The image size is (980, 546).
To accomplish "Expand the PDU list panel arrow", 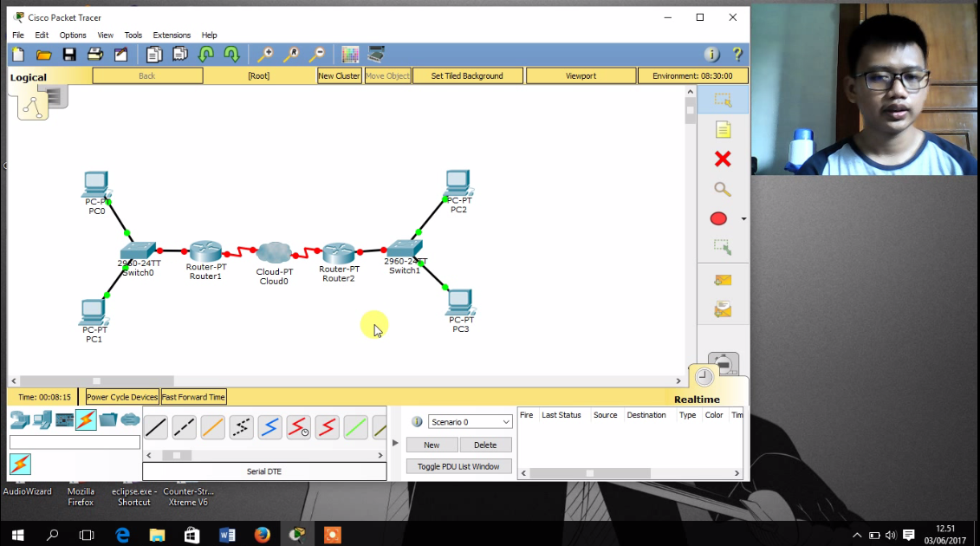I will (x=395, y=443).
